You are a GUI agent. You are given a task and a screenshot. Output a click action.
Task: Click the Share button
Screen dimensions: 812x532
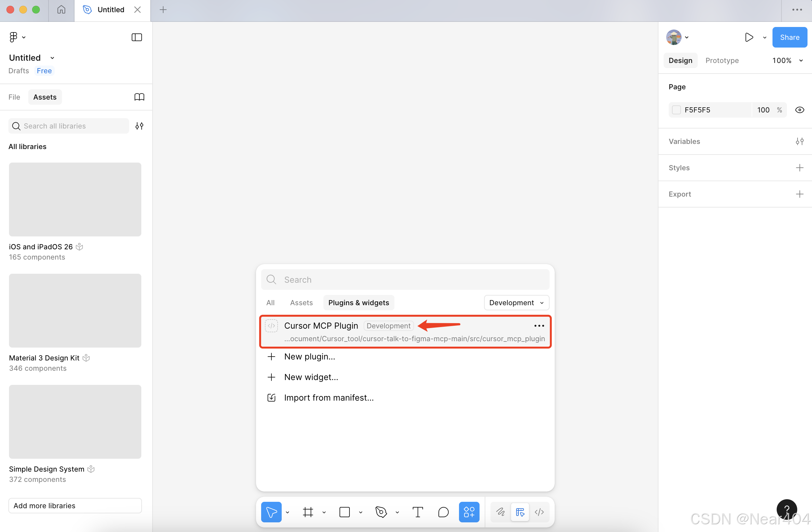pos(790,37)
